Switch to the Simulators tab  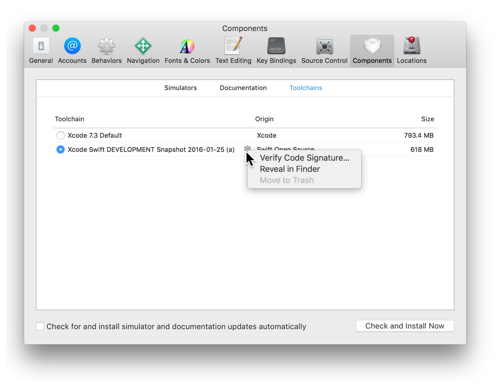pos(180,88)
